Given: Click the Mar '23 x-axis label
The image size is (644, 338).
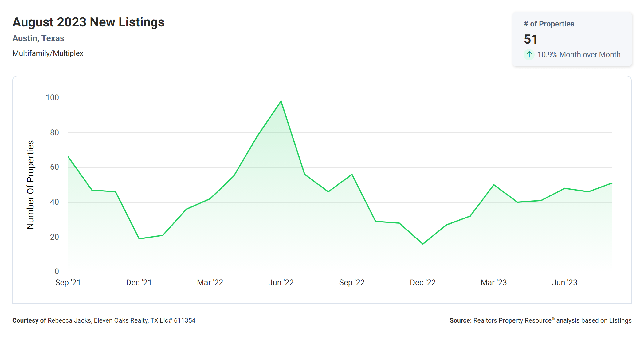Looking at the screenshot, I should click(x=493, y=282).
